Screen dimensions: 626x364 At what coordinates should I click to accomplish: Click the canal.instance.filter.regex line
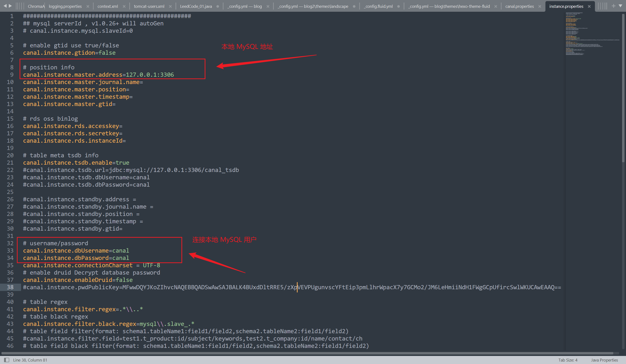83,309
